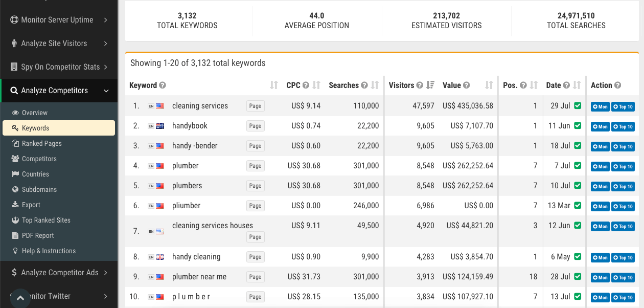The image size is (644, 308).
Task: Click the Australian flag on the handybook row
Action: (160, 126)
